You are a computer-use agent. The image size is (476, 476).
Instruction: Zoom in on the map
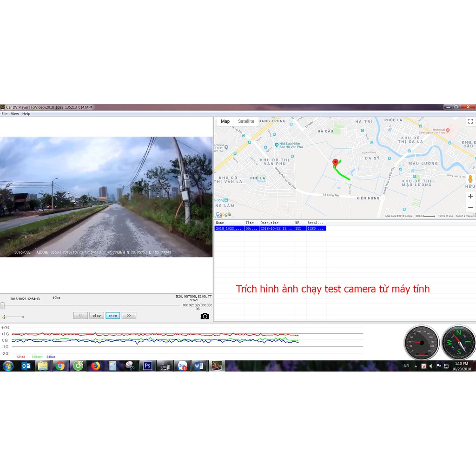470,197
